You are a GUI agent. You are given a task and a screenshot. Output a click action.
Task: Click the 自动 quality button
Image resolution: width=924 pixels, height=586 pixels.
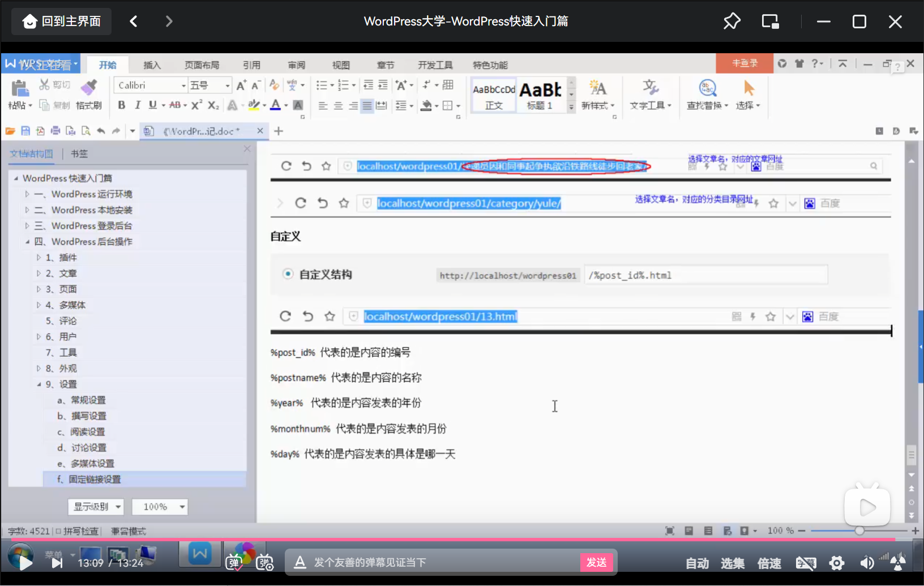pyautogui.click(x=697, y=563)
